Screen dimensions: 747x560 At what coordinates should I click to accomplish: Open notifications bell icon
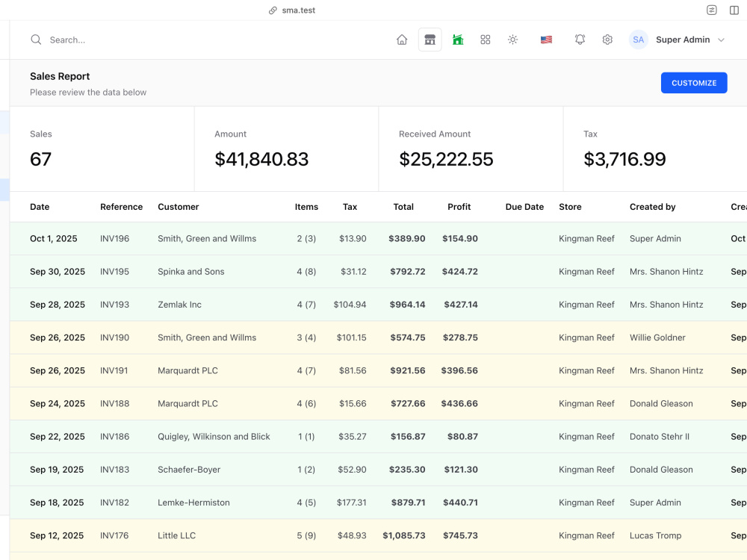click(x=580, y=40)
